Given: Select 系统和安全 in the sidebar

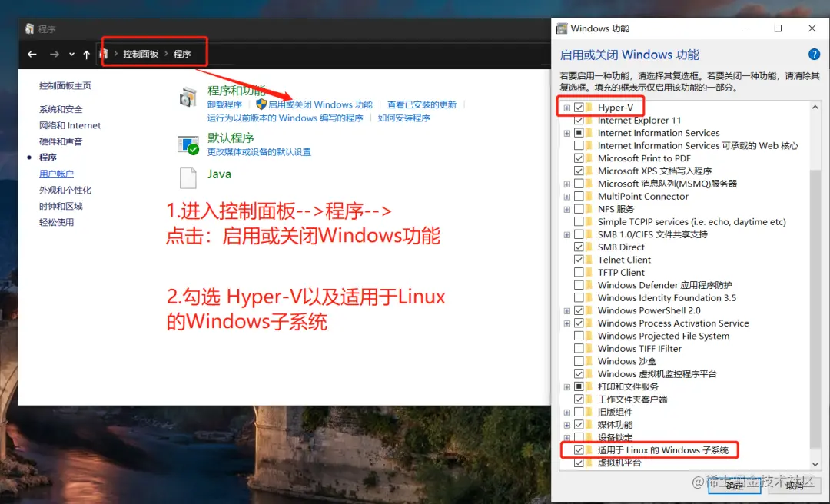Looking at the screenshot, I should (x=61, y=110).
